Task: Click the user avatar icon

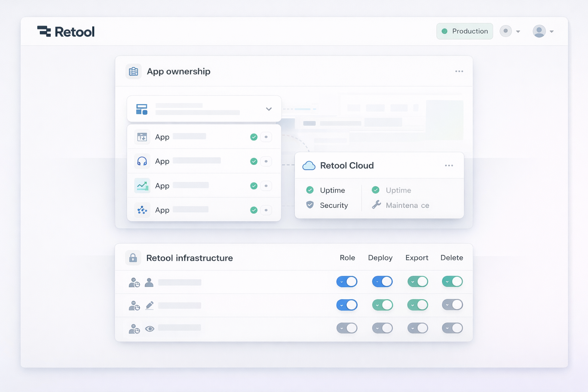Action: (x=539, y=31)
